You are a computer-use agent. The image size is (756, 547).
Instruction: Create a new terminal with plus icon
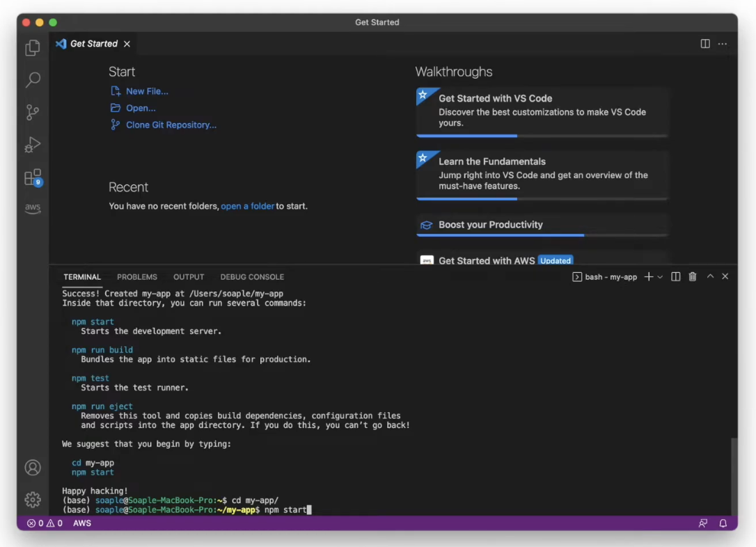click(649, 277)
